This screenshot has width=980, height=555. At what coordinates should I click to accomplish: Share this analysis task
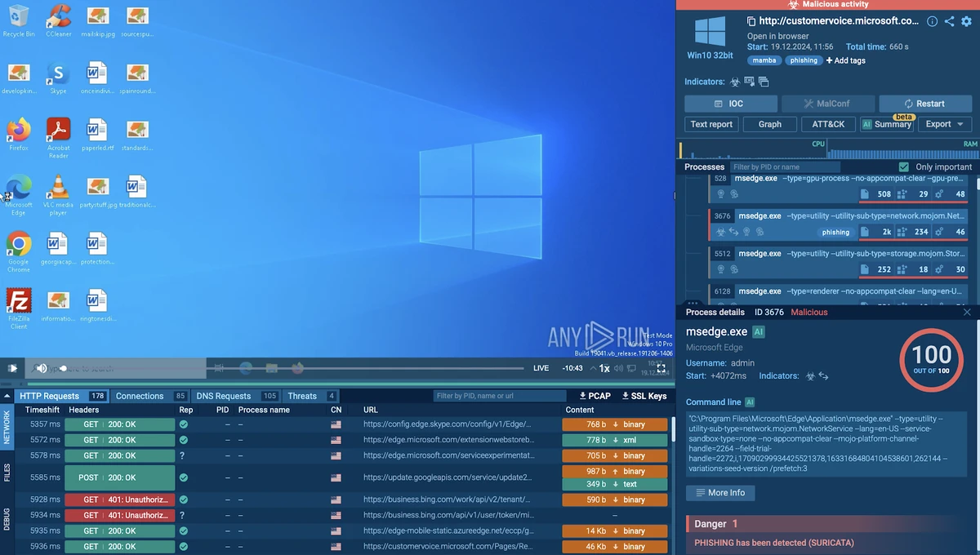tap(949, 21)
